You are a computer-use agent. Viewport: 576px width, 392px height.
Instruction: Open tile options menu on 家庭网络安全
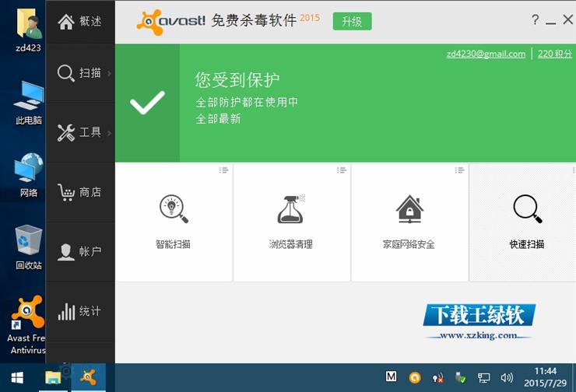coord(459,170)
